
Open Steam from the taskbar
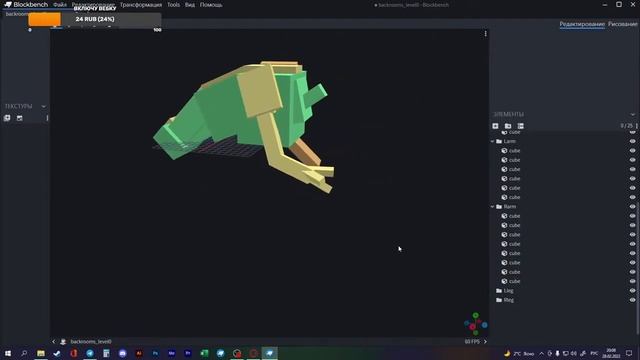57,353
